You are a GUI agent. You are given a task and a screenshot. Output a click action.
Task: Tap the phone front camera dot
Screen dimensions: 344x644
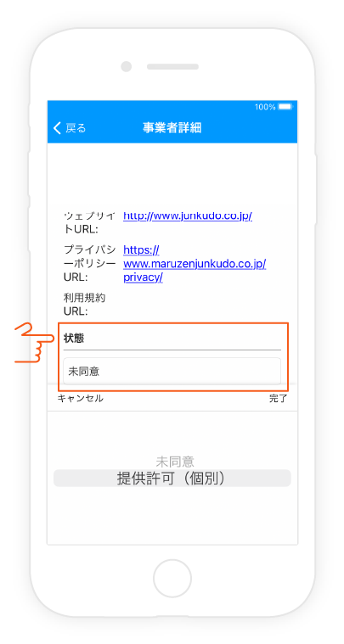[127, 66]
